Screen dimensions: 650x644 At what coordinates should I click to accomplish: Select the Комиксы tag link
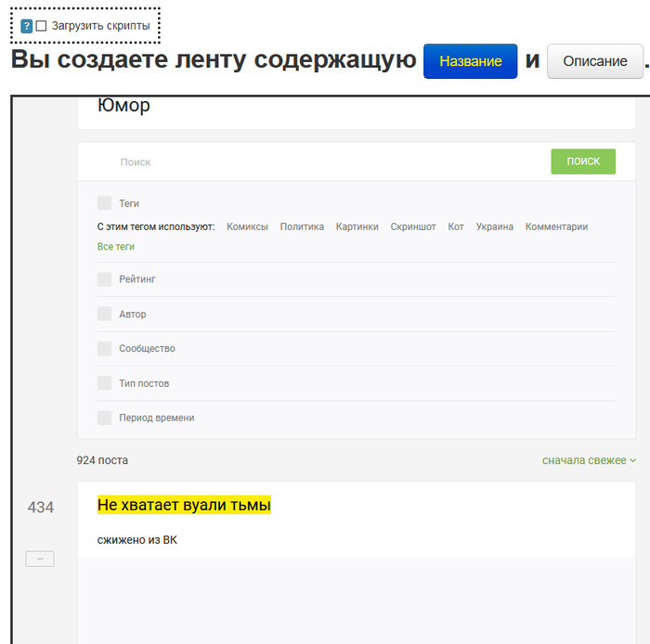247,226
